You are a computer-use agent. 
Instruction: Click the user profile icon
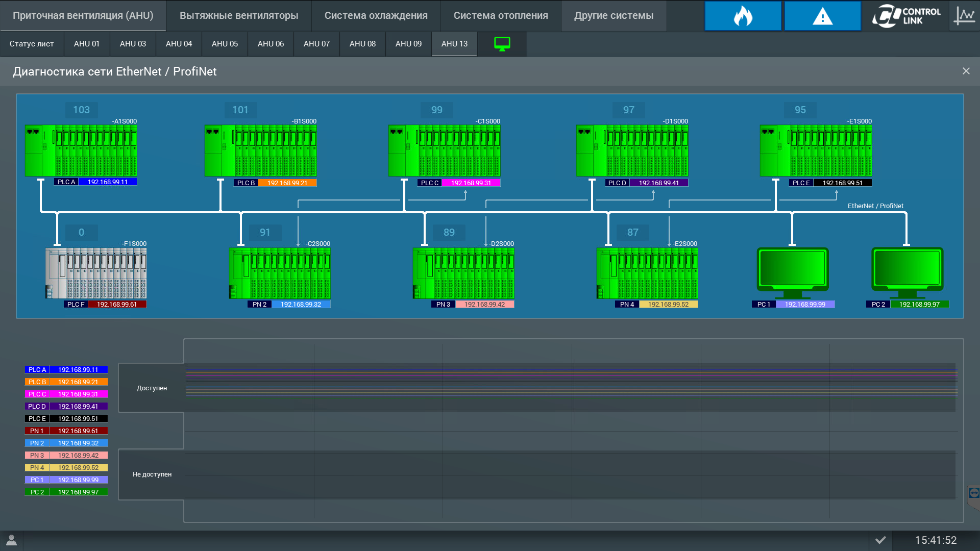tap(11, 540)
